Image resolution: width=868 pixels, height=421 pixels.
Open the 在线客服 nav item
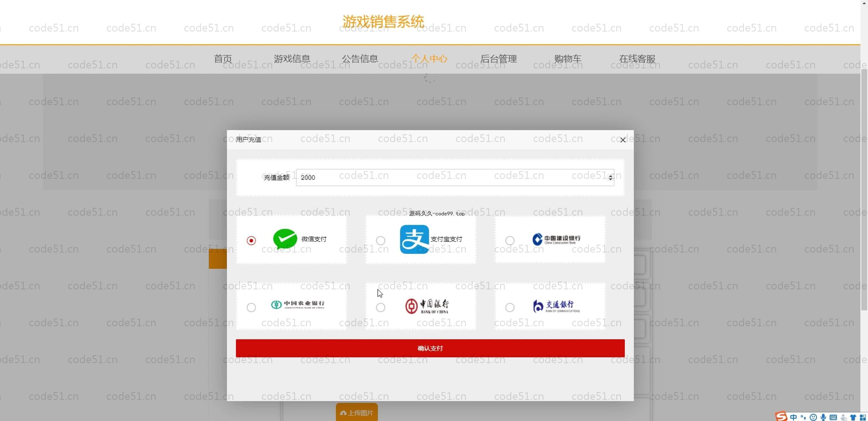pos(637,59)
